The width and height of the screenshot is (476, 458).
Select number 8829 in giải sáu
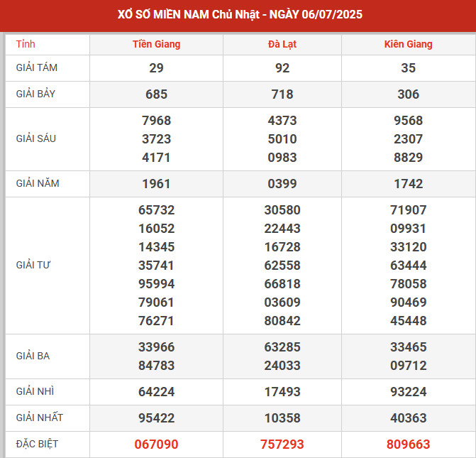tap(409, 158)
